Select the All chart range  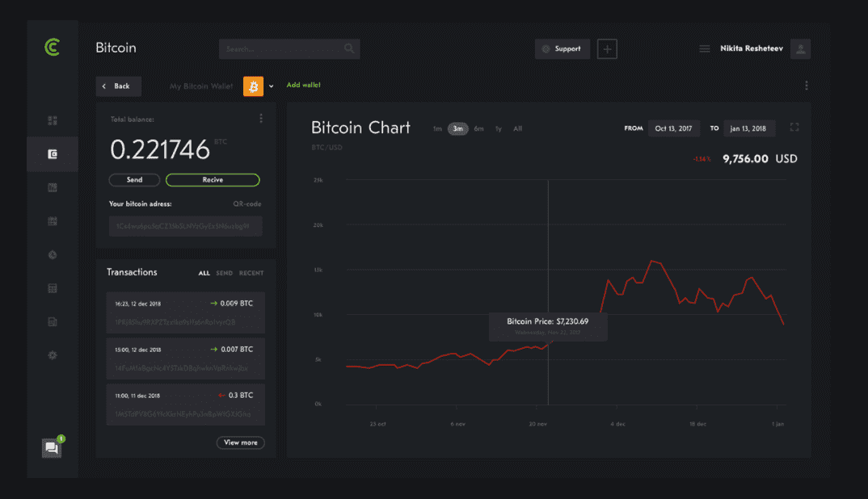tap(517, 129)
